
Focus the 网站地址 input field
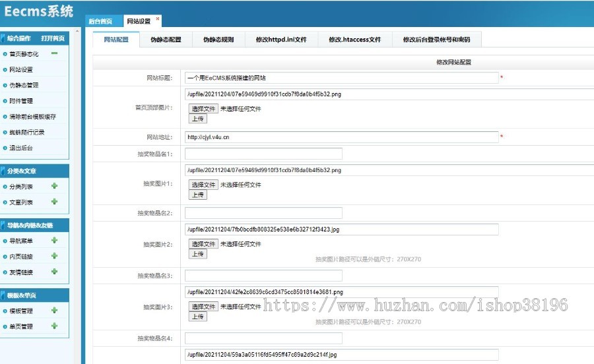click(342, 137)
